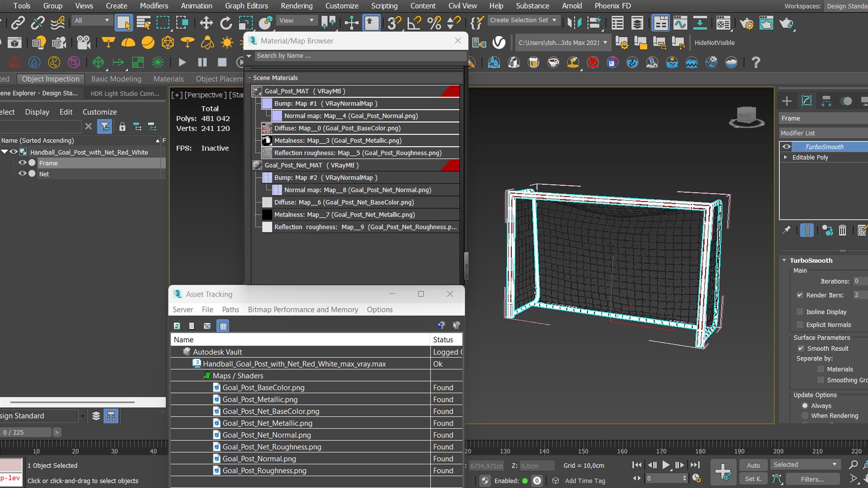Toggle the Percent Snap tool
Screen dimensions: 868x488
(x=434, y=23)
